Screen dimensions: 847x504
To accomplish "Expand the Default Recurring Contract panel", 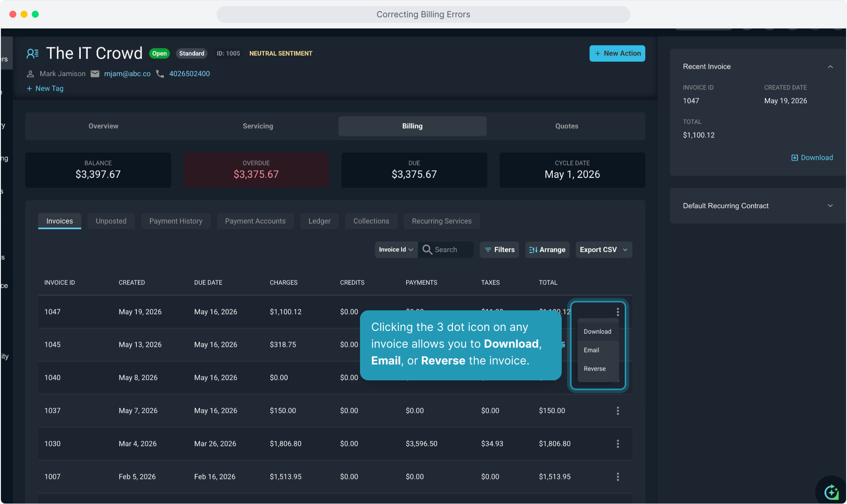I will [x=830, y=206].
